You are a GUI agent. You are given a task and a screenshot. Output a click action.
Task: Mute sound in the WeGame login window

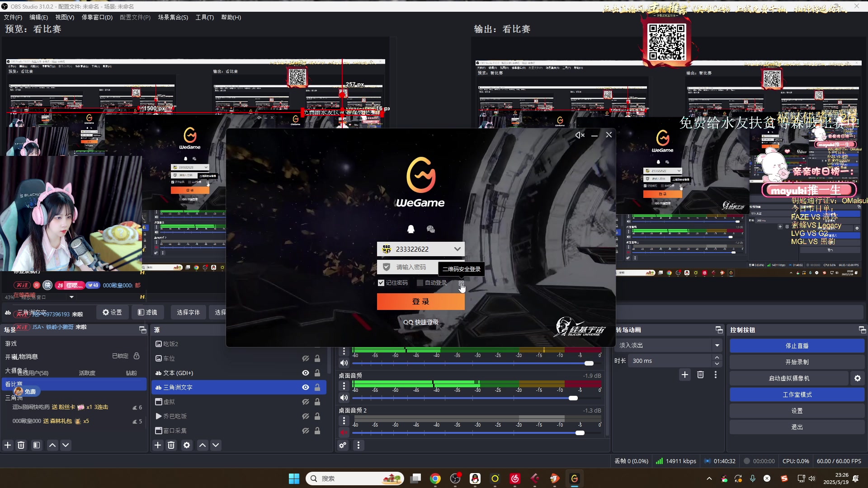pyautogui.click(x=580, y=135)
